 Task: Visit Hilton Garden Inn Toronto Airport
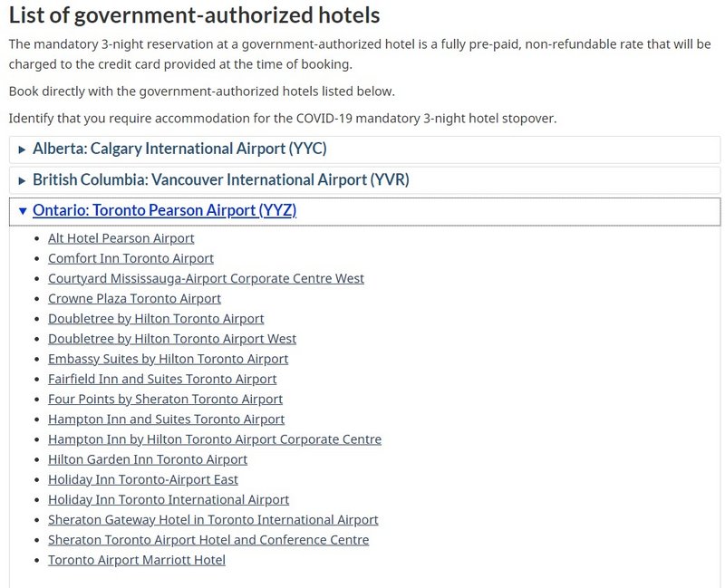point(148,459)
